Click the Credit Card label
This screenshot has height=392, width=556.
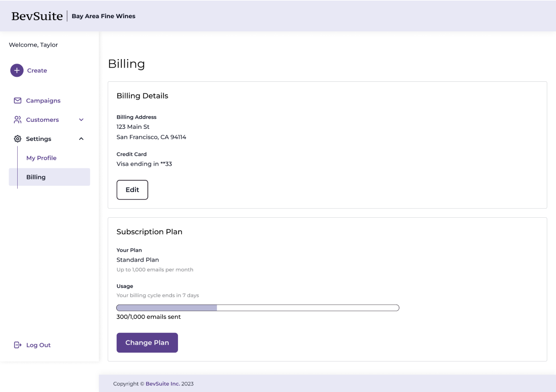pos(131,154)
